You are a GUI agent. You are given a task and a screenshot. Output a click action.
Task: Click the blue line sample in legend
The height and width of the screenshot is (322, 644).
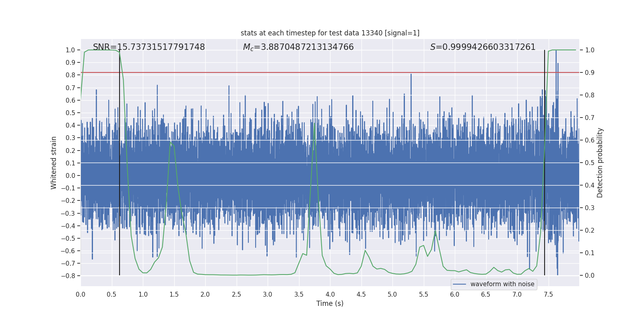tap(459, 284)
